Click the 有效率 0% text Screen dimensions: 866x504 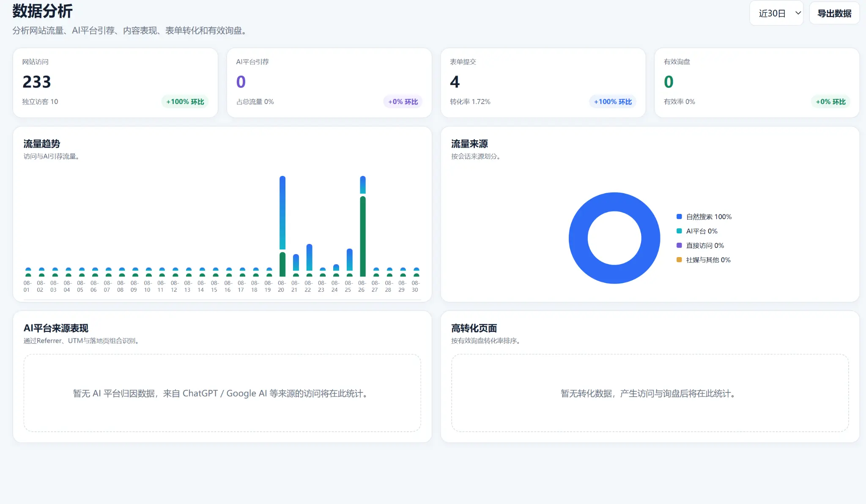point(679,101)
